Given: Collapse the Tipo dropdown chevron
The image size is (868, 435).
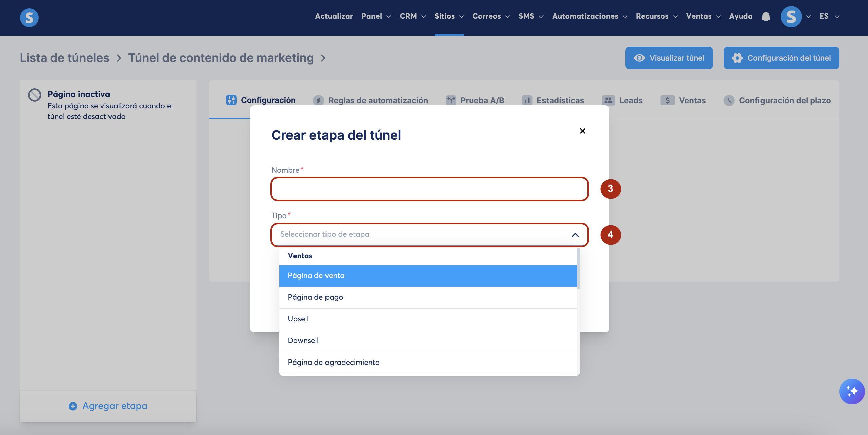Looking at the screenshot, I should pyautogui.click(x=575, y=235).
